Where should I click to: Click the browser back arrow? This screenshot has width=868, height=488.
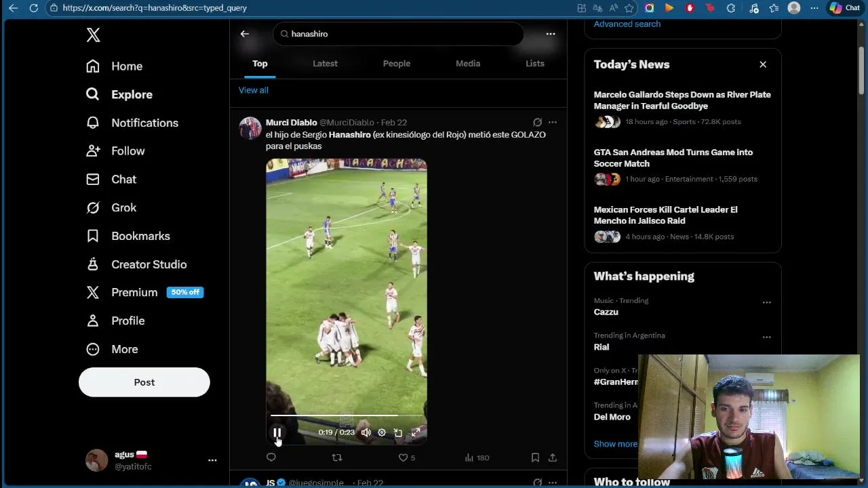[x=14, y=8]
